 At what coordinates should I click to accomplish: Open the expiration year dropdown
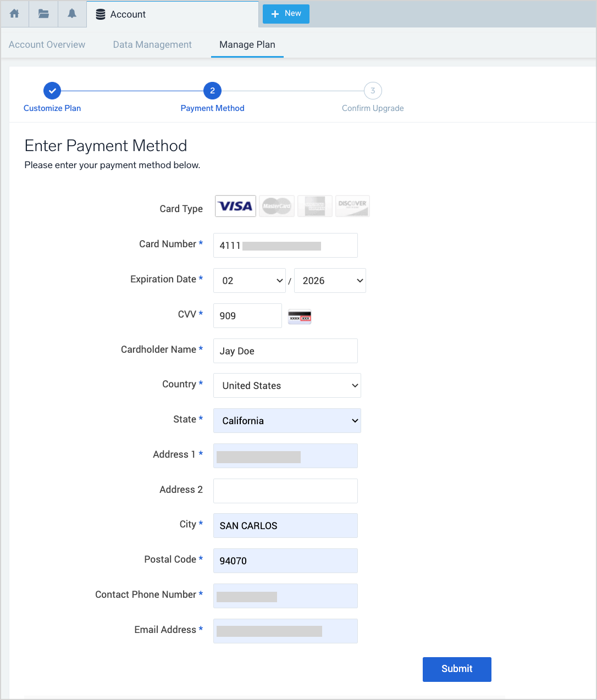[x=330, y=281]
